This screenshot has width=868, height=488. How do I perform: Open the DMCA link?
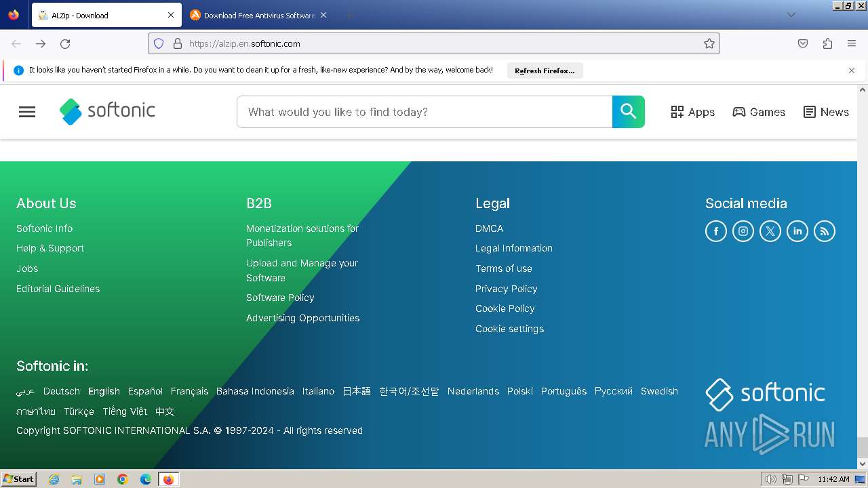(x=489, y=228)
